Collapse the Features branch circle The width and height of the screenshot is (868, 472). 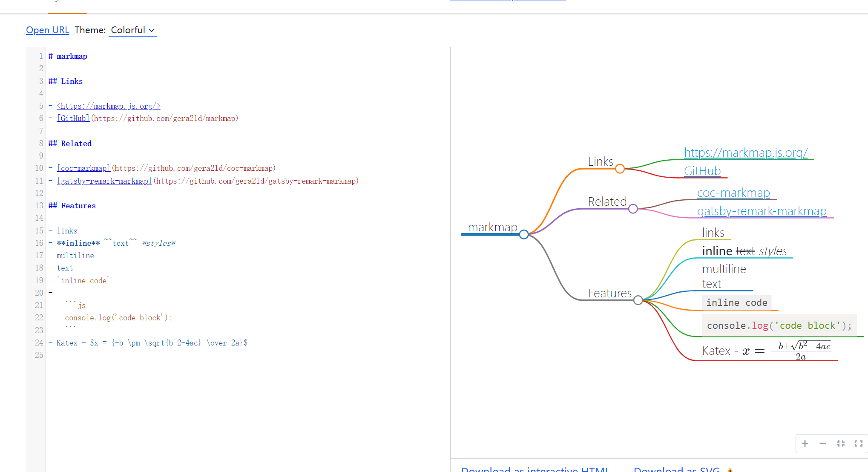coord(638,300)
